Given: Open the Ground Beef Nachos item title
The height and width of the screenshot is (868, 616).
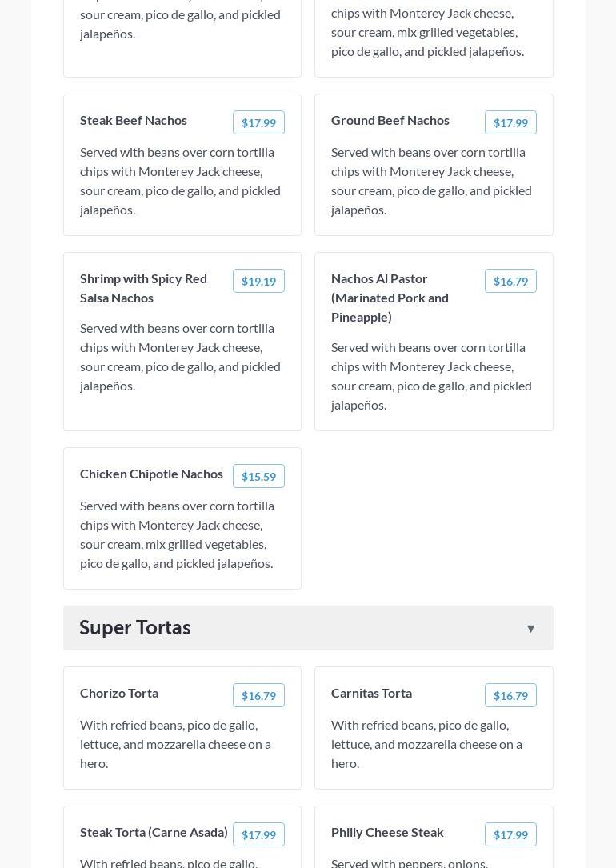Looking at the screenshot, I should 390,120.
